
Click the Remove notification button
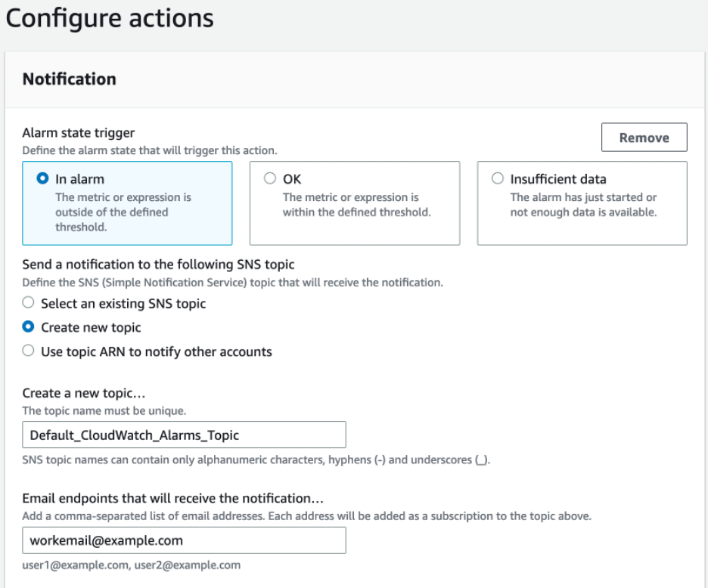click(x=644, y=137)
